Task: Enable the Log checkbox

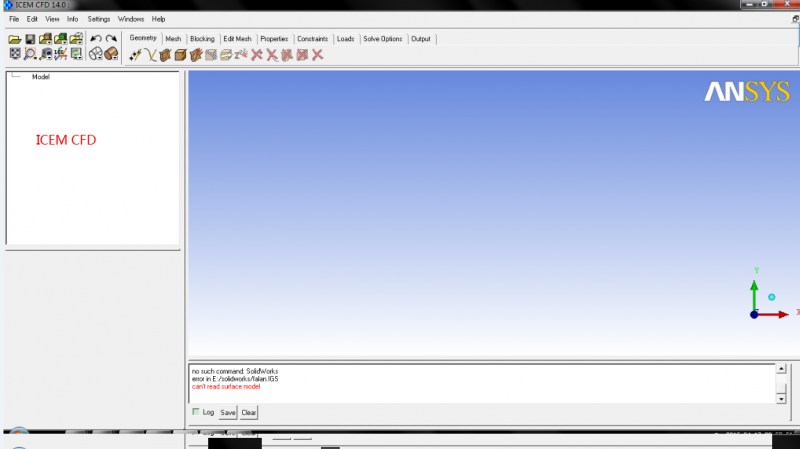Action: (196, 411)
